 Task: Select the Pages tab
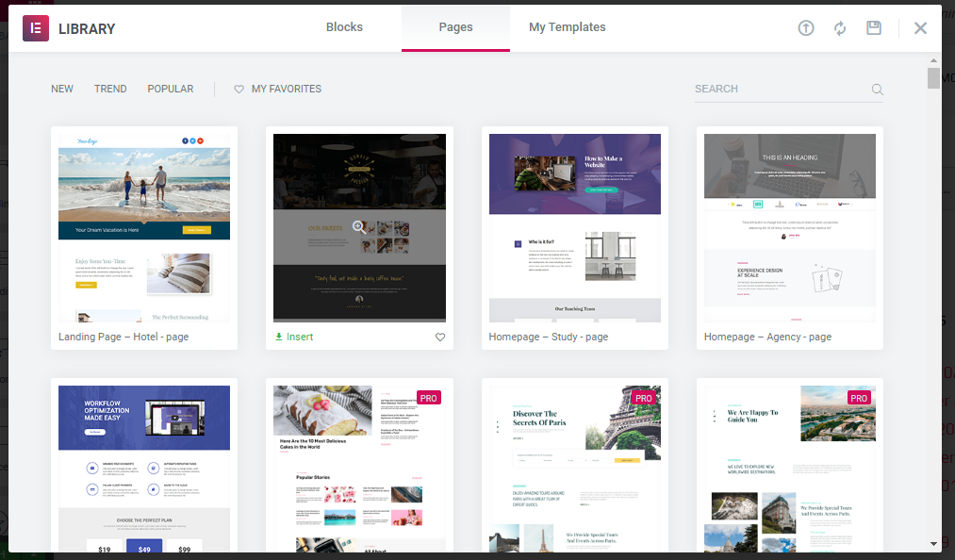[x=455, y=27]
